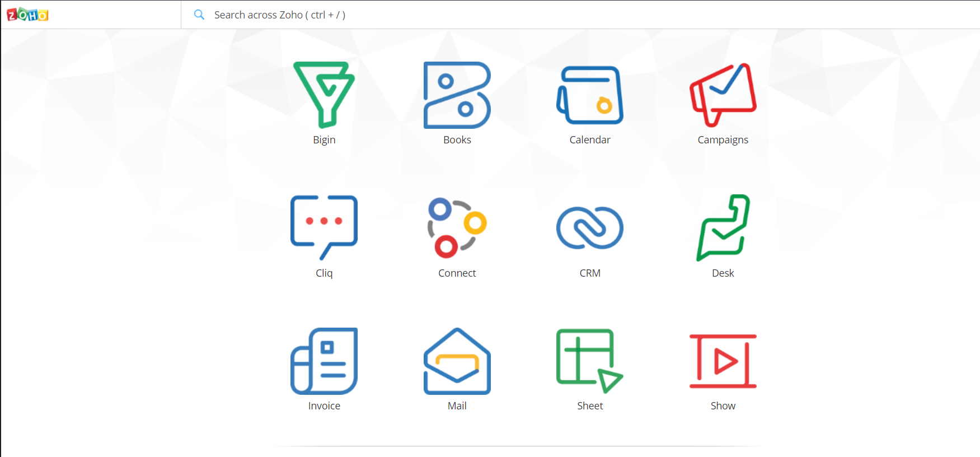Click the Connect text label
Screen dimensions: 980x457
point(457,273)
